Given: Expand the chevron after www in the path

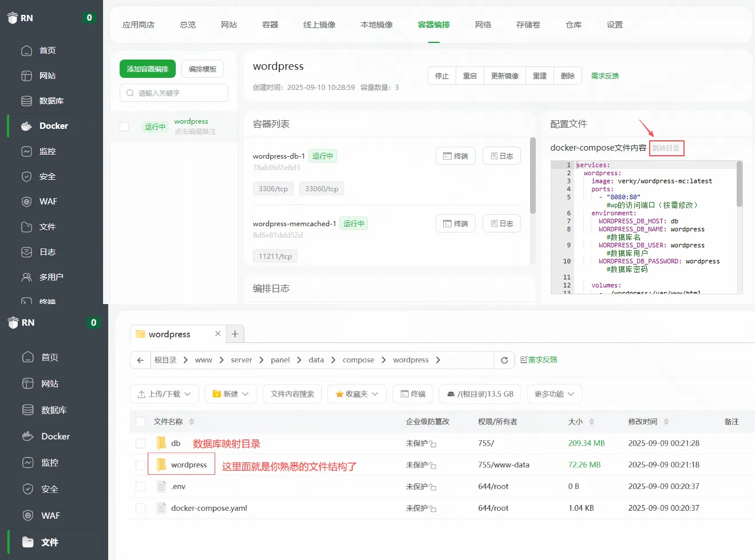Looking at the screenshot, I should [222, 360].
